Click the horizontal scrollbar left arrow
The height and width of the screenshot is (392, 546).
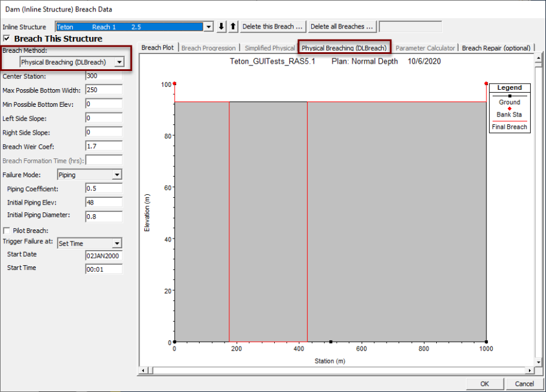[x=143, y=369]
